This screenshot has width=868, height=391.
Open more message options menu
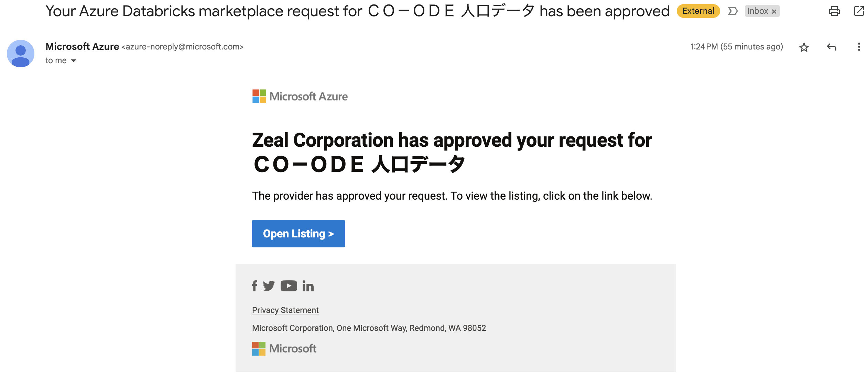point(859,47)
